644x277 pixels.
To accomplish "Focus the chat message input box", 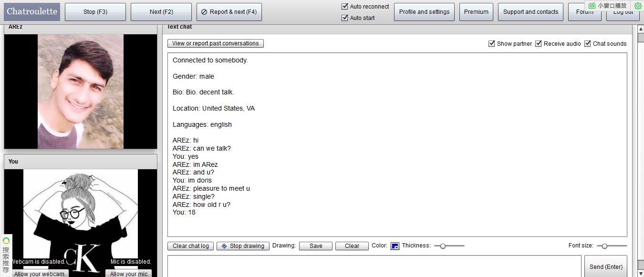I will [374, 266].
